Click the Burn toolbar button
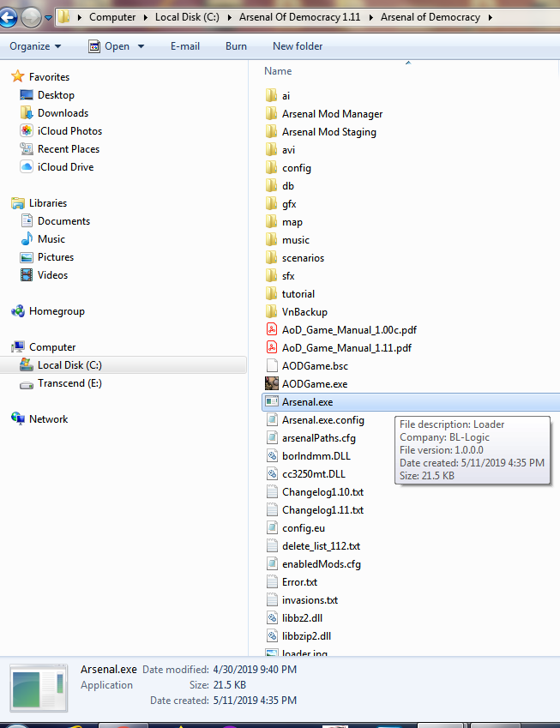 [x=236, y=46]
